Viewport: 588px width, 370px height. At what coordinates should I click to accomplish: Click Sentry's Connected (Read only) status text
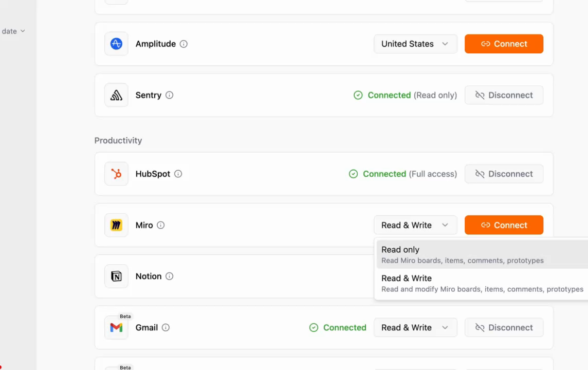pyautogui.click(x=412, y=95)
